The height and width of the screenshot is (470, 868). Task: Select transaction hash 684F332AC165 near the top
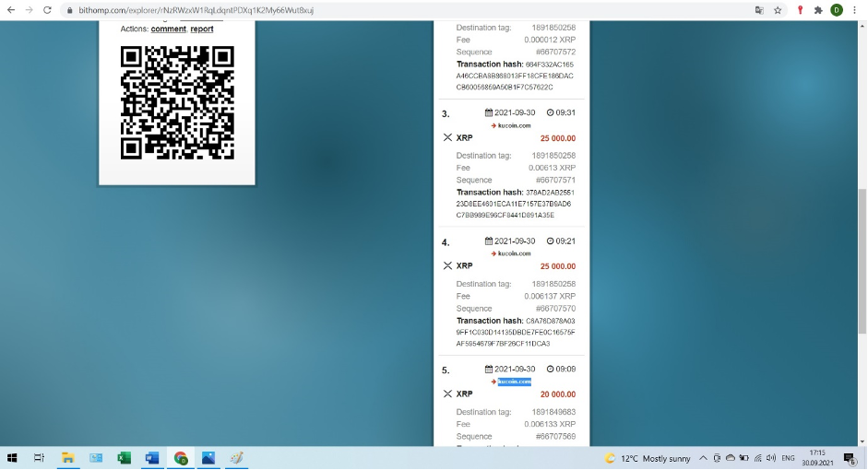coord(516,76)
